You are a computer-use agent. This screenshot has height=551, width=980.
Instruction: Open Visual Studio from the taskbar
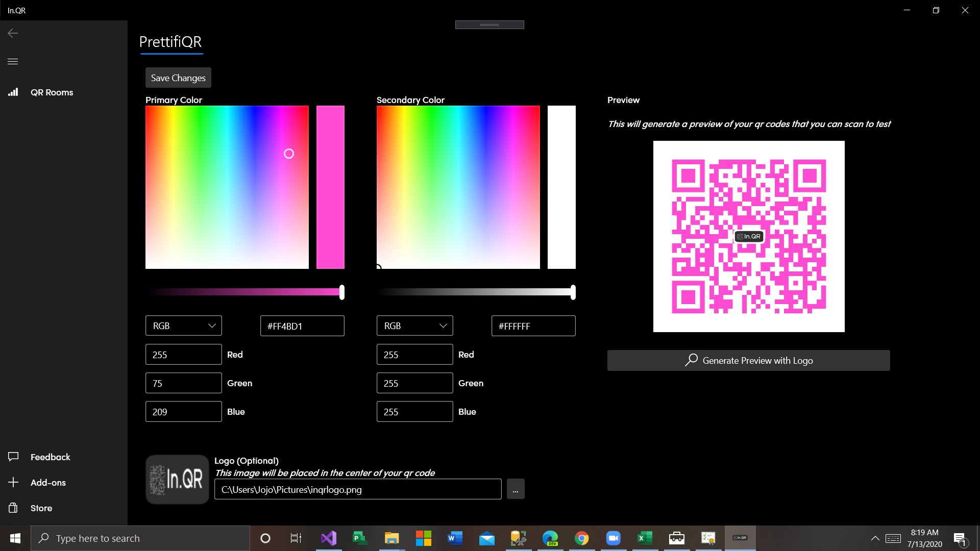coord(329,538)
